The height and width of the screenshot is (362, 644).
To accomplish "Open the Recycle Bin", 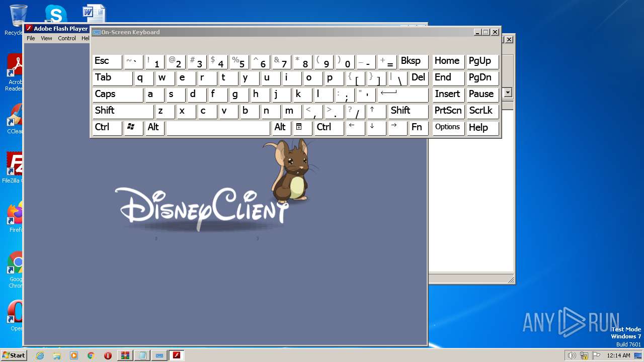I will click(x=18, y=20).
